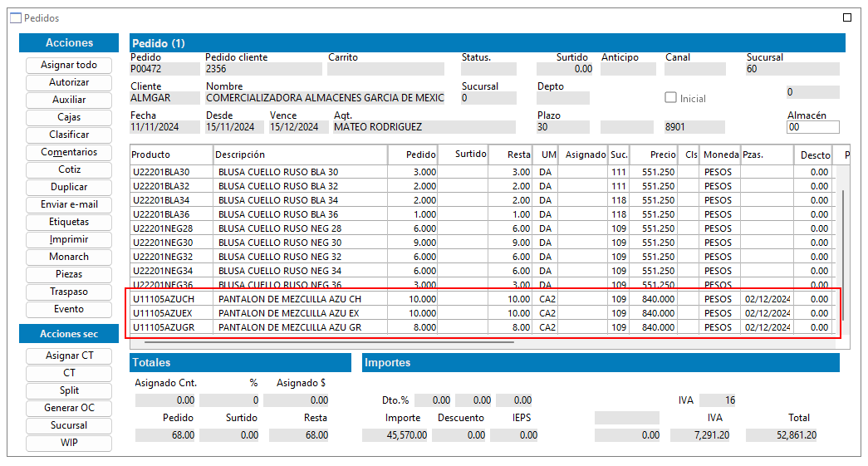Click the Evento button
Image resolution: width=868 pixels, height=466 pixels.
click(69, 309)
